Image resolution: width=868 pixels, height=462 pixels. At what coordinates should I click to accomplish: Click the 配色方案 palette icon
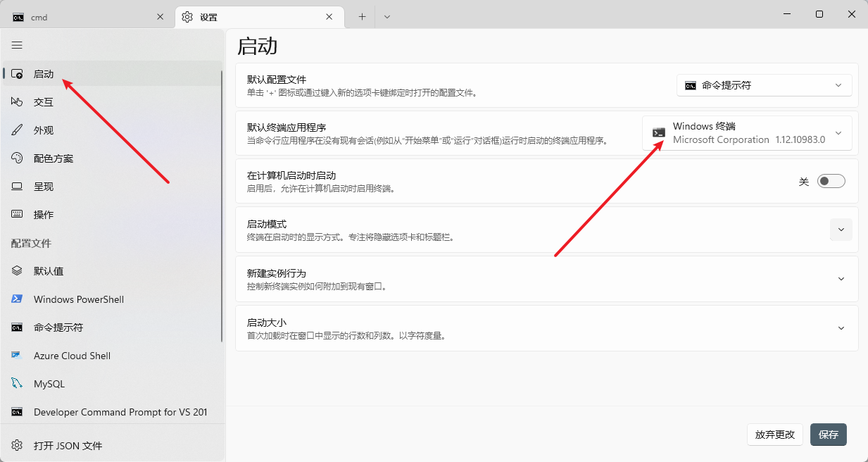pos(18,158)
